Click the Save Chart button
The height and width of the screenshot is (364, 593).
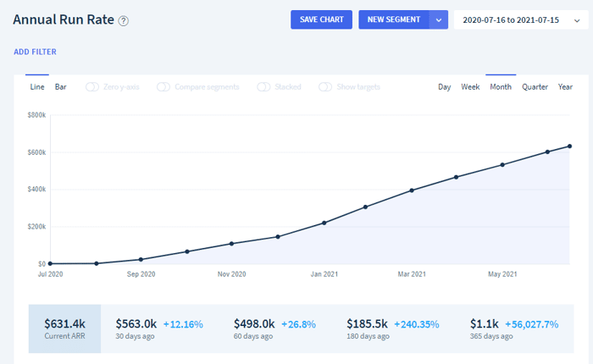point(321,19)
